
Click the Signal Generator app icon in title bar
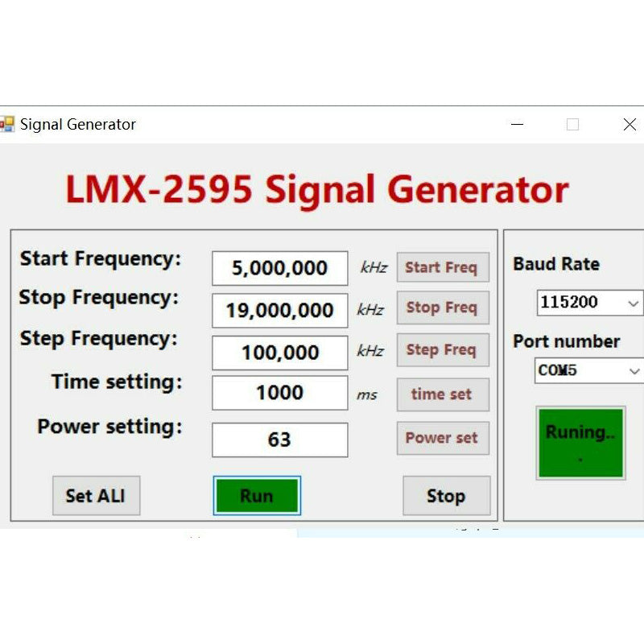(x=7, y=124)
